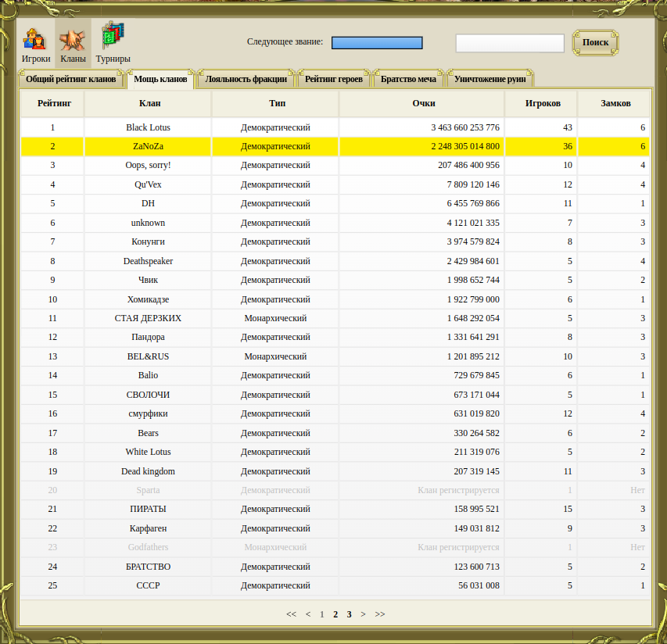Open the Лояльность фракции tab
This screenshot has height=644, width=667.
(x=246, y=79)
